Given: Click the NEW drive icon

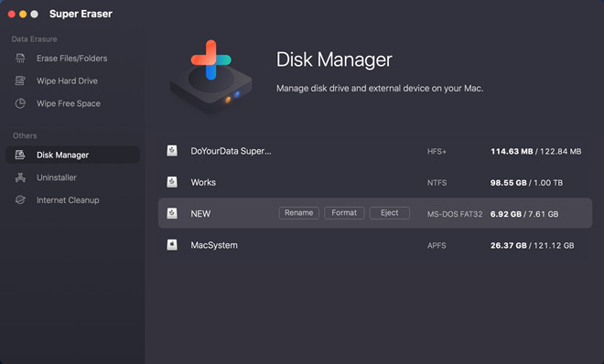Looking at the screenshot, I should [x=172, y=213].
